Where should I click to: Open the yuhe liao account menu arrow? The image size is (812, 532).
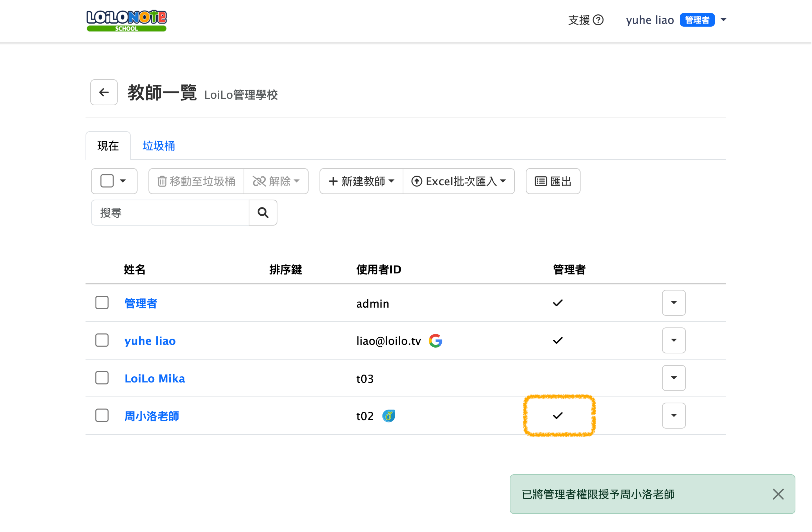pos(723,20)
